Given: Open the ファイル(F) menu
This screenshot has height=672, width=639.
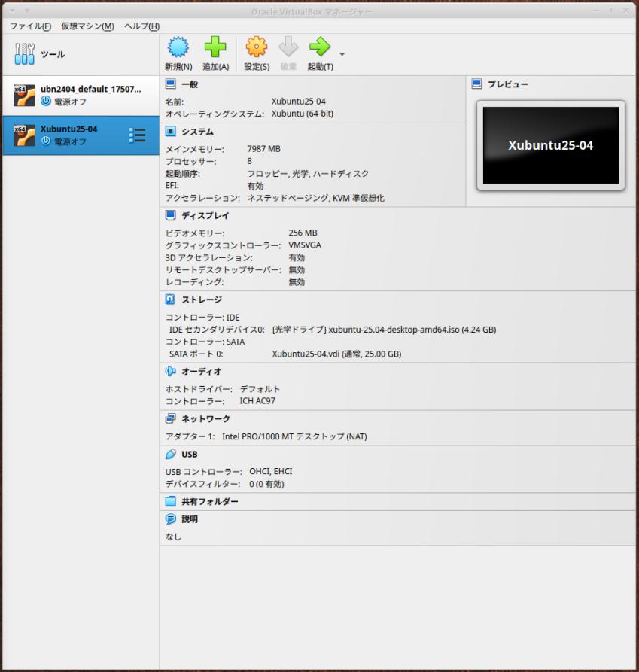Looking at the screenshot, I should click(x=30, y=26).
